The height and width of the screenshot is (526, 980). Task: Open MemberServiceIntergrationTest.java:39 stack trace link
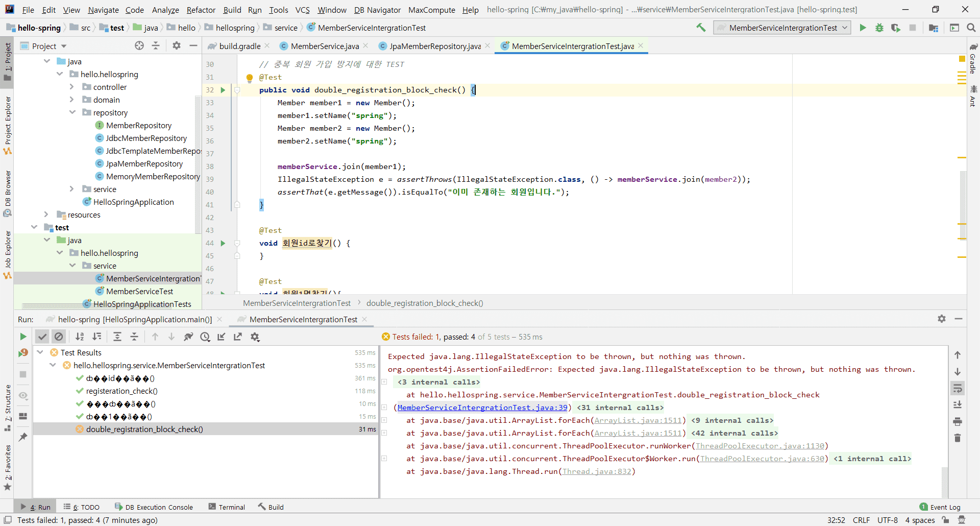482,408
